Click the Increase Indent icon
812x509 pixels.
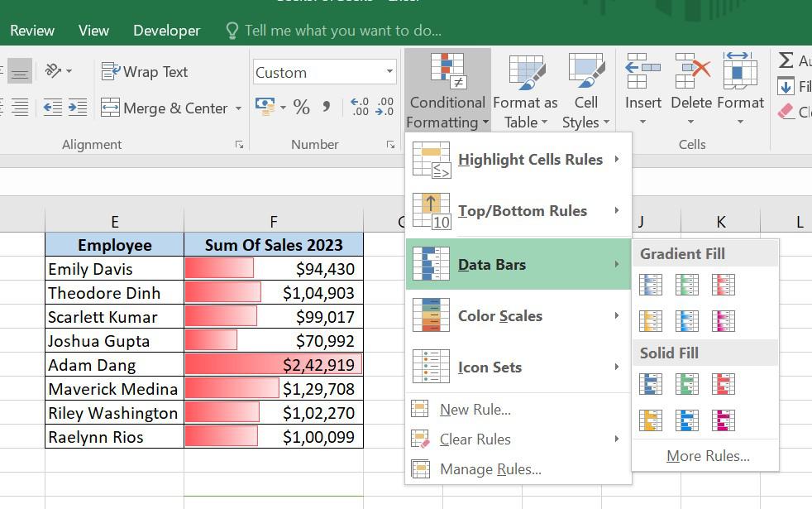click(x=78, y=107)
